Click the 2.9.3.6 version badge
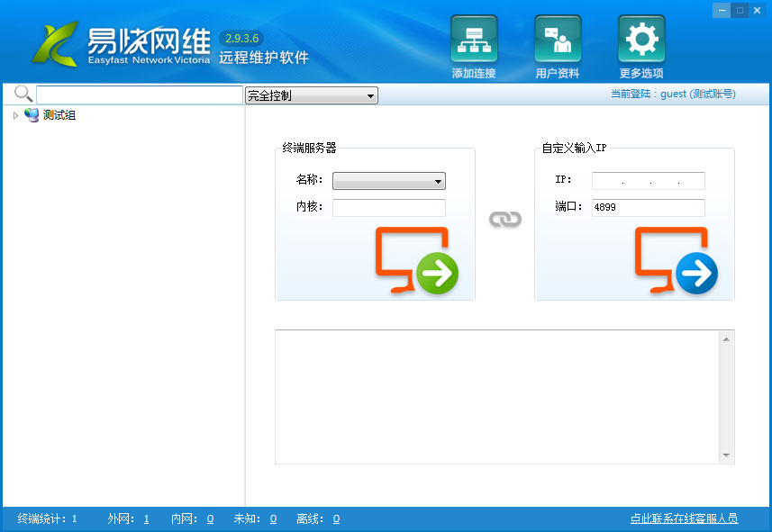Viewport: 772px width, 532px height. [241, 39]
